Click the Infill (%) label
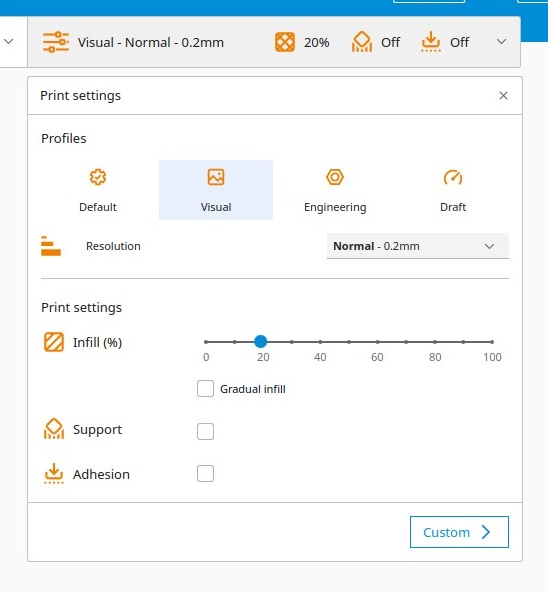 [97, 342]
